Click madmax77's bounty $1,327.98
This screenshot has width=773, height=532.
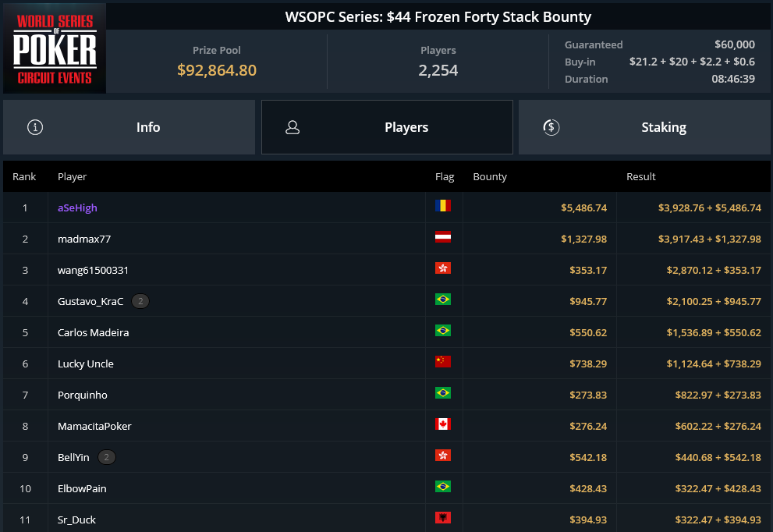pyautogui.click(x=583, y=239)
